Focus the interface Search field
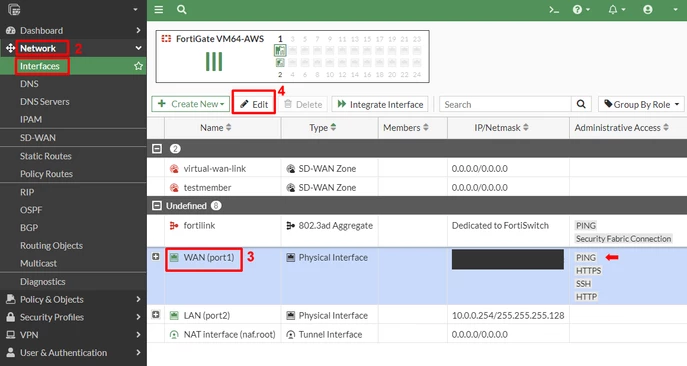Viewport: 687px width, 366px height. pyautogui.click(x=505, y=104)
